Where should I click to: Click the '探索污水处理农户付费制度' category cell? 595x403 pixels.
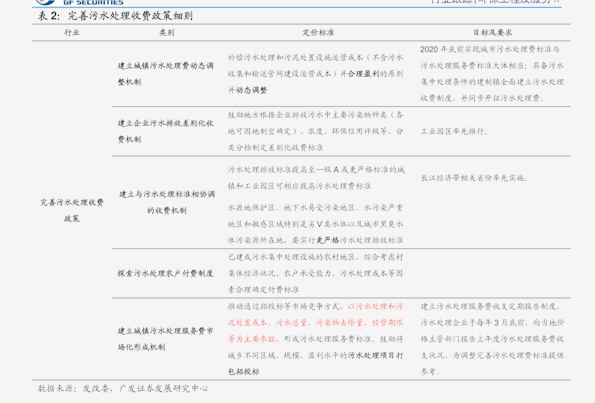click(165, 273)
